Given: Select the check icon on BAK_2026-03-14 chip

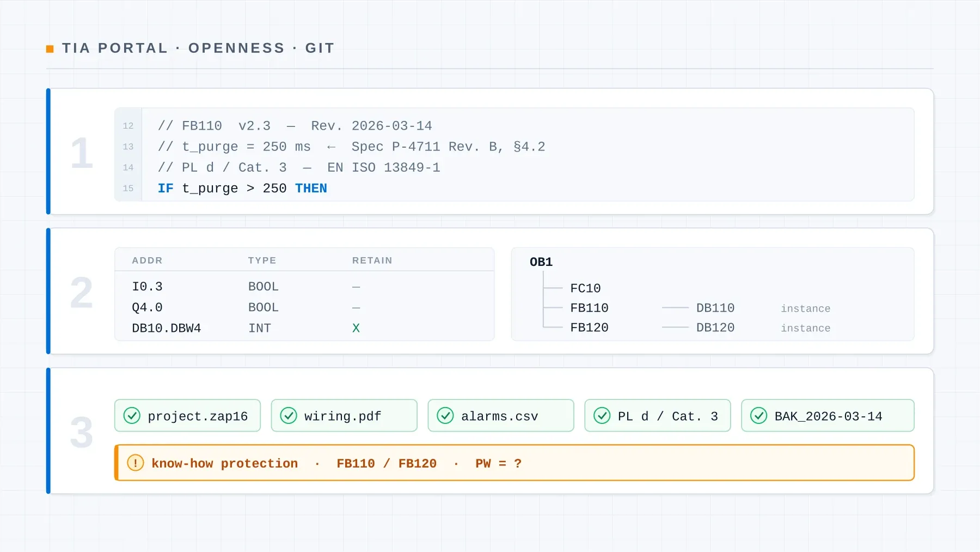Looking at the screenshot, I should 759,416.
